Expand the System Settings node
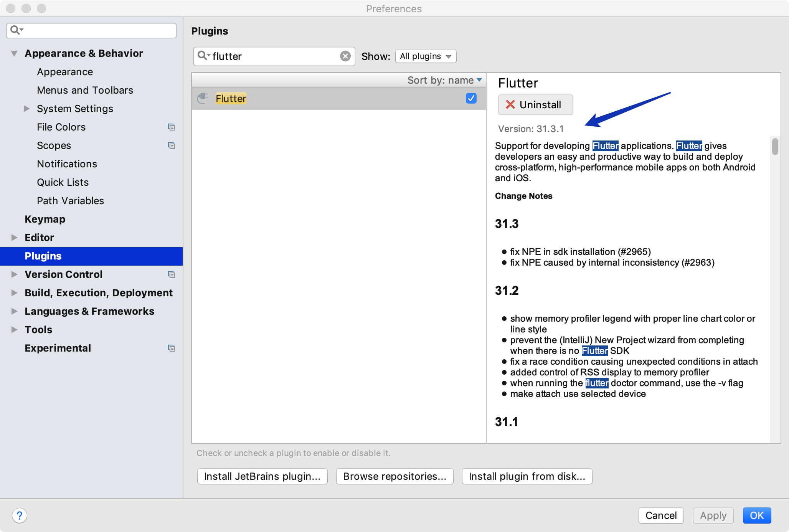This screenshot has height=532, width=789. (x=26, y=109)
